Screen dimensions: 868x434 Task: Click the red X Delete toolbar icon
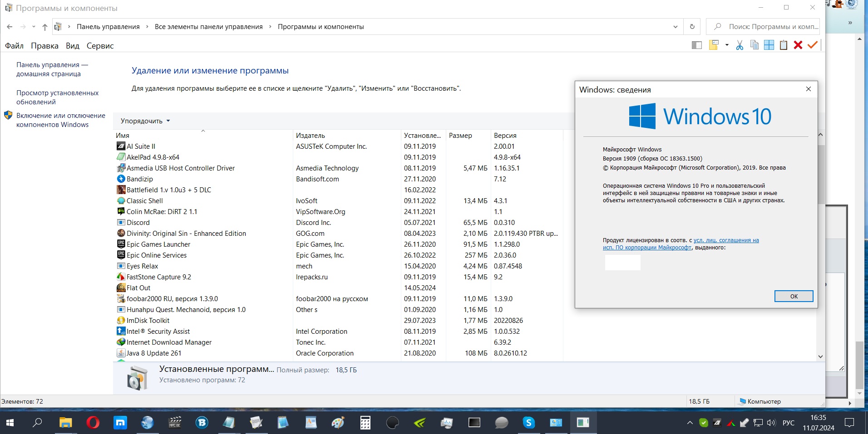[798, 45]
